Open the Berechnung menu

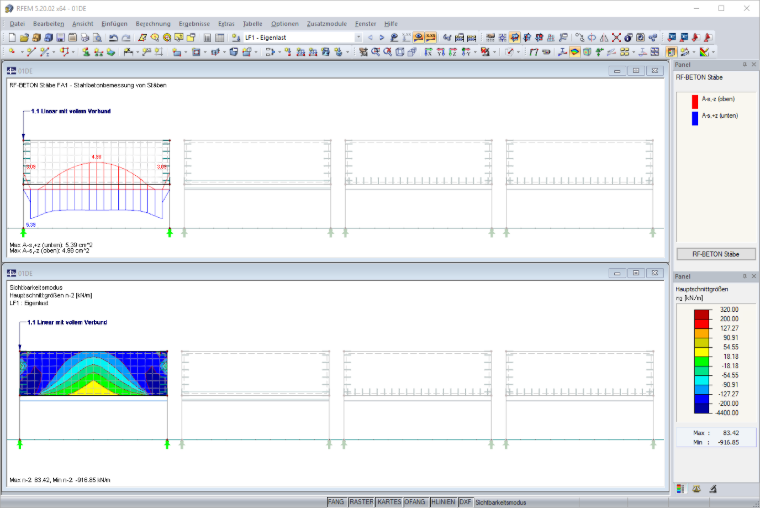[153, 24]
